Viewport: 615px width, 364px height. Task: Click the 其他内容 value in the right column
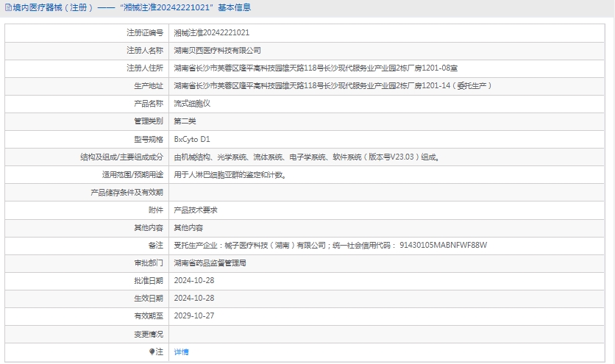click(x=188, y=228)
